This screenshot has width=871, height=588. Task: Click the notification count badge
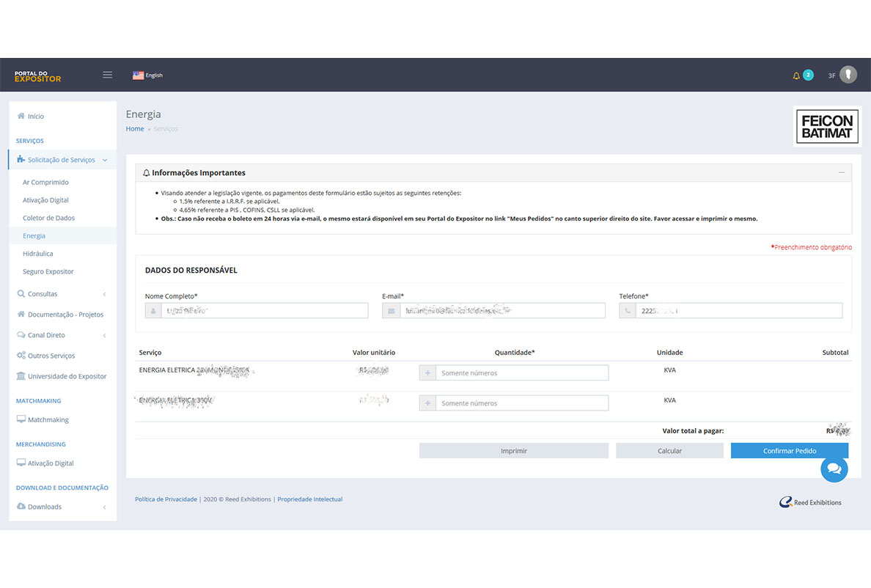click(808, 75)
